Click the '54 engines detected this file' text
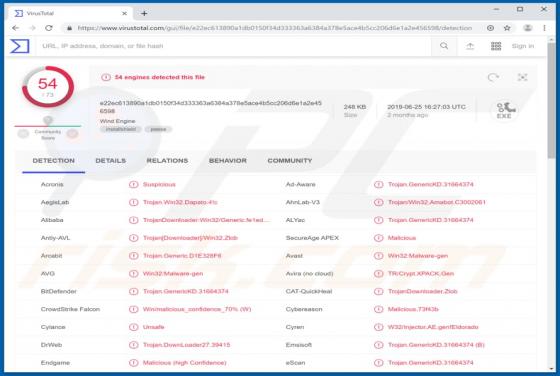Image resolution: width=560 pixels, height=376 pixels. click(160, 77)
